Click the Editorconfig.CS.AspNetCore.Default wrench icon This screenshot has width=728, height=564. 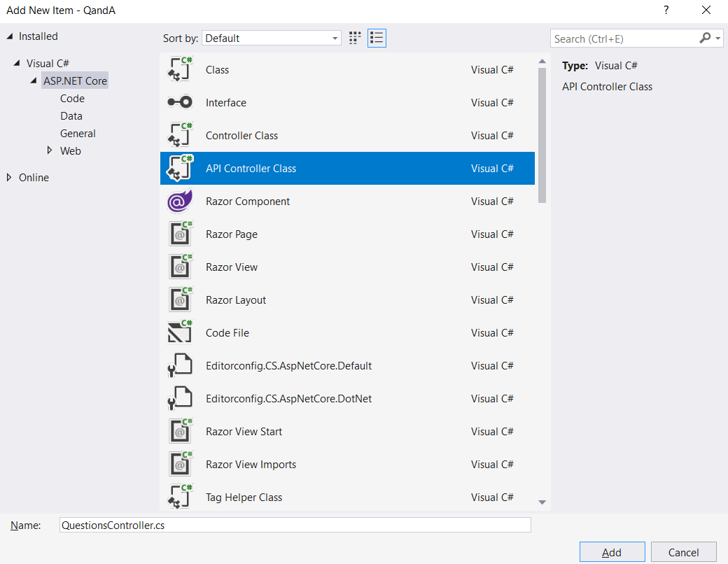click(x=180, y=366)
